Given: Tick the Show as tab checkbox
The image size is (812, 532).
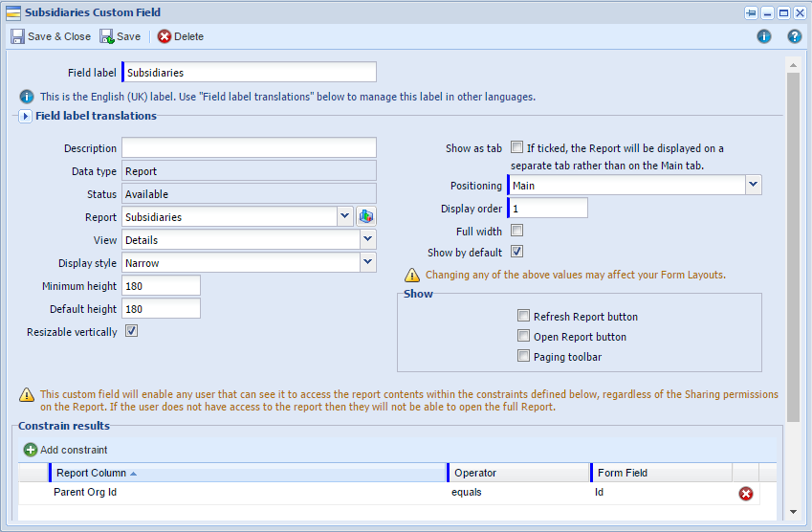Looking at the screenshot, I should (x=516, y=147).
